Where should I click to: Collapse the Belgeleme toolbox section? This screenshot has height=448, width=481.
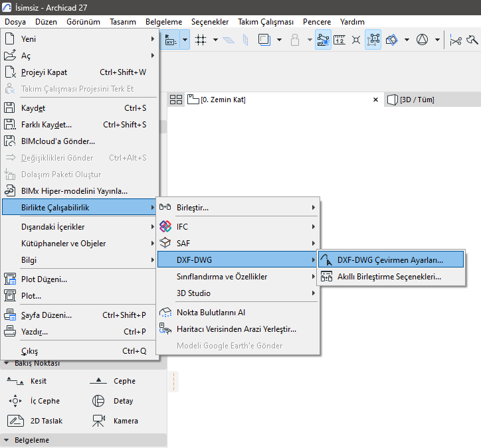tap(6, 440)
